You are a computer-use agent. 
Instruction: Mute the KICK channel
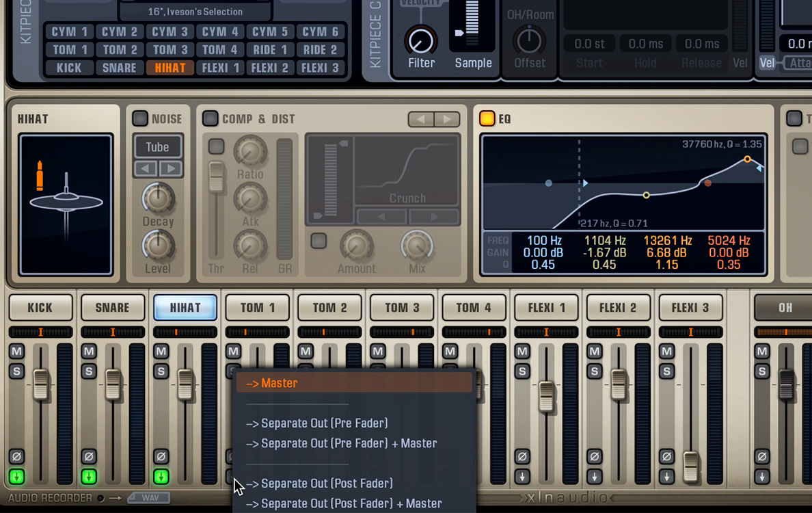click(x=16, y=352)
